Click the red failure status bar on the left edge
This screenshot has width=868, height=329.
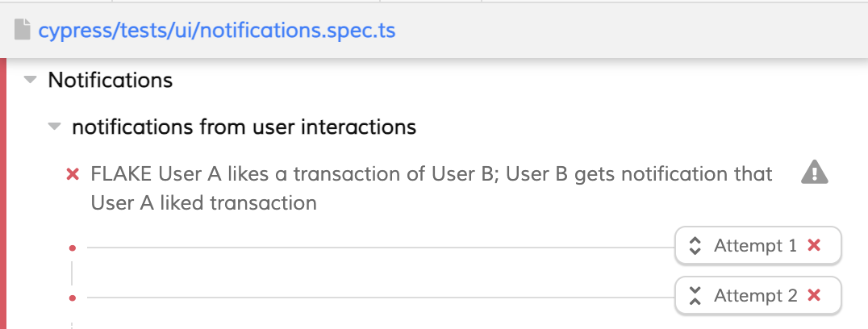click(2, 194)
